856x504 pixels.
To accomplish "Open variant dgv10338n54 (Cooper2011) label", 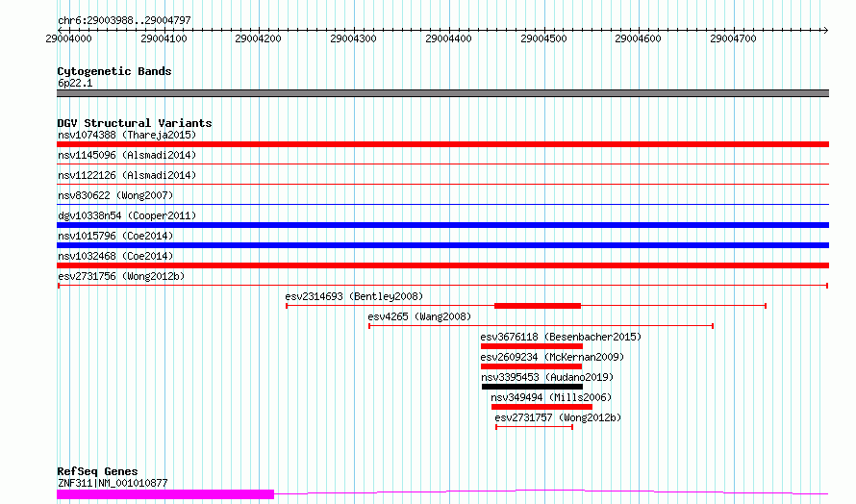I will coord(127,215).
